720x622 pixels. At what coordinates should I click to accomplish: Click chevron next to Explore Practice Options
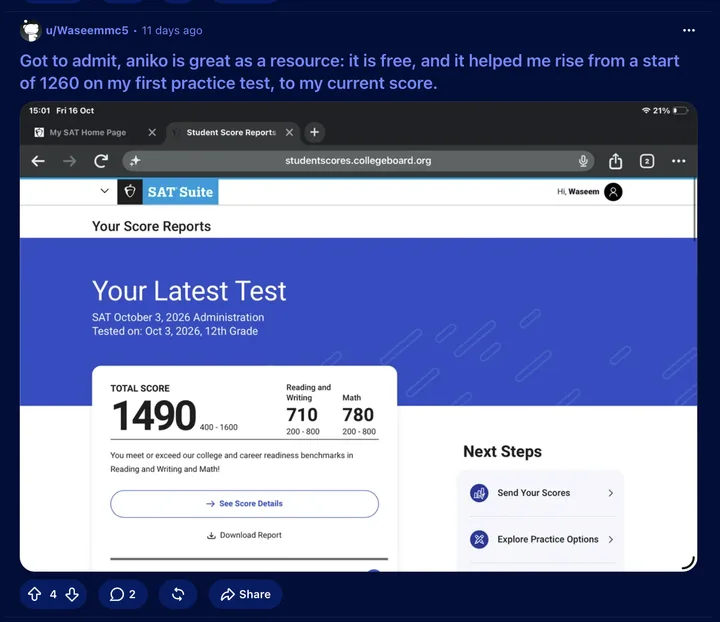point(611,539)
